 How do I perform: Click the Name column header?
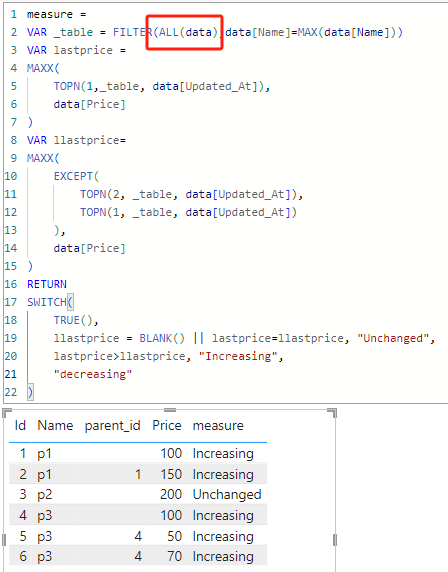55,425
